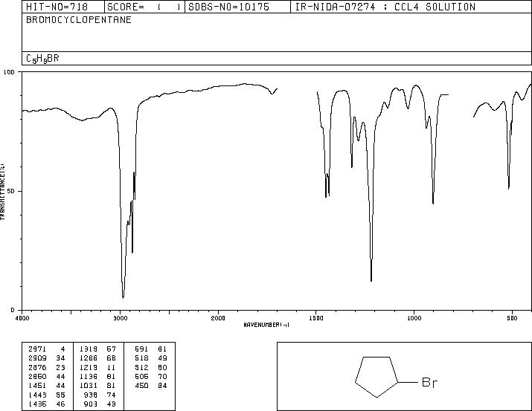Click the 2000 wavenumber axis label
532x411 pixels.
[x=218, y=318]
